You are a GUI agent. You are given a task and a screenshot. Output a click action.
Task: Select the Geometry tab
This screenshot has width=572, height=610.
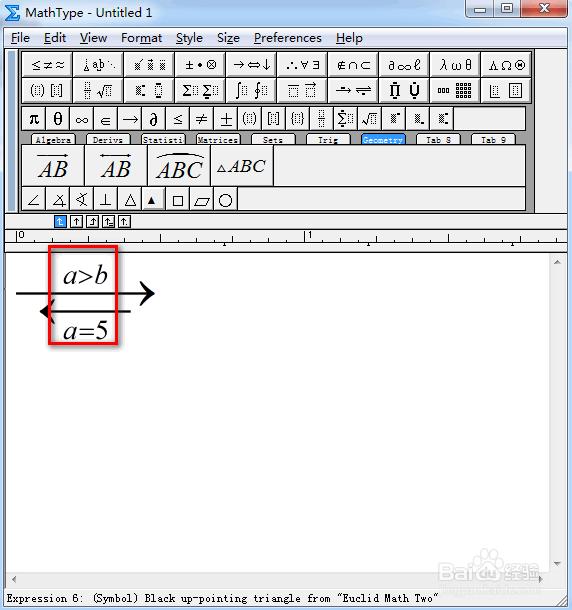383,140
